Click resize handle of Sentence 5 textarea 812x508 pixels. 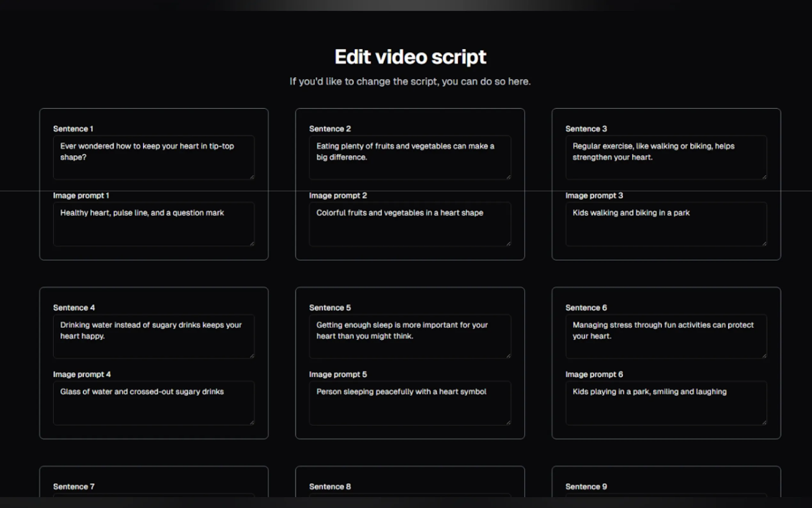pyautogui.click(x=508, y=356)
